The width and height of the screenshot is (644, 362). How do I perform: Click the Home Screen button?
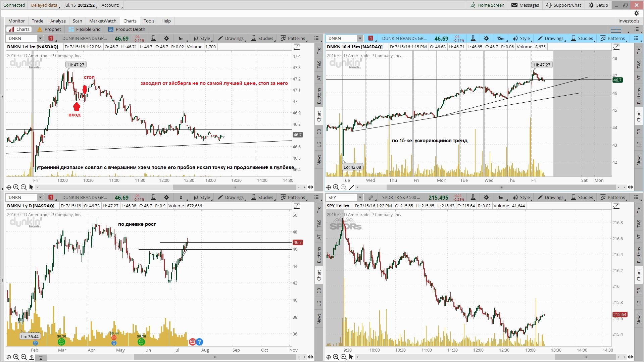tap(487, 5)
